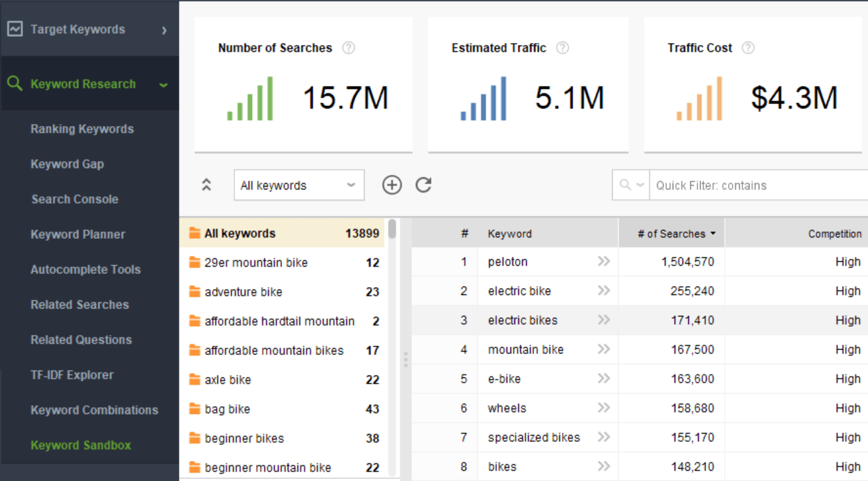Click double-arrow icon next to specialized bikes
Viewport: 868px width, 481px height.
[604, 437]
